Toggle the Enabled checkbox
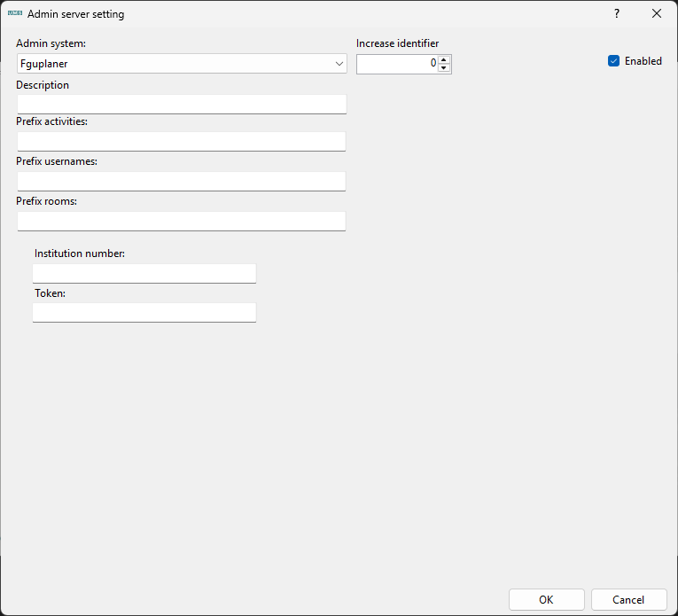Viewport: 678px width, 616px height. tap(613, 61)
